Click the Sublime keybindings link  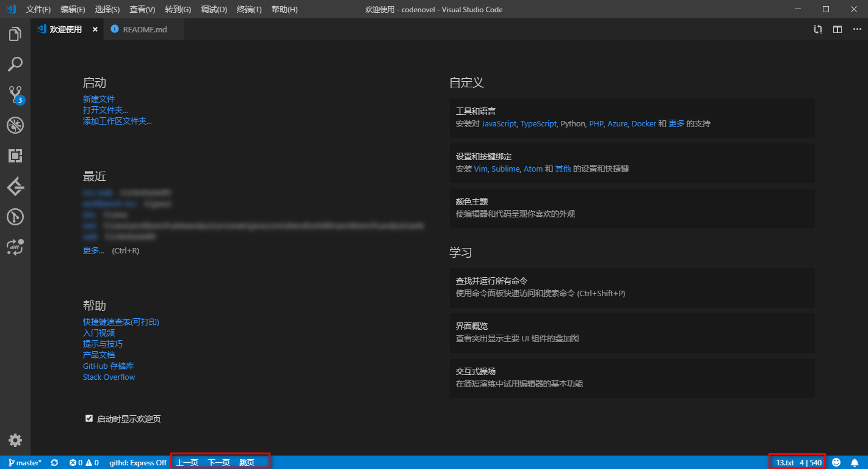point(505,169)
